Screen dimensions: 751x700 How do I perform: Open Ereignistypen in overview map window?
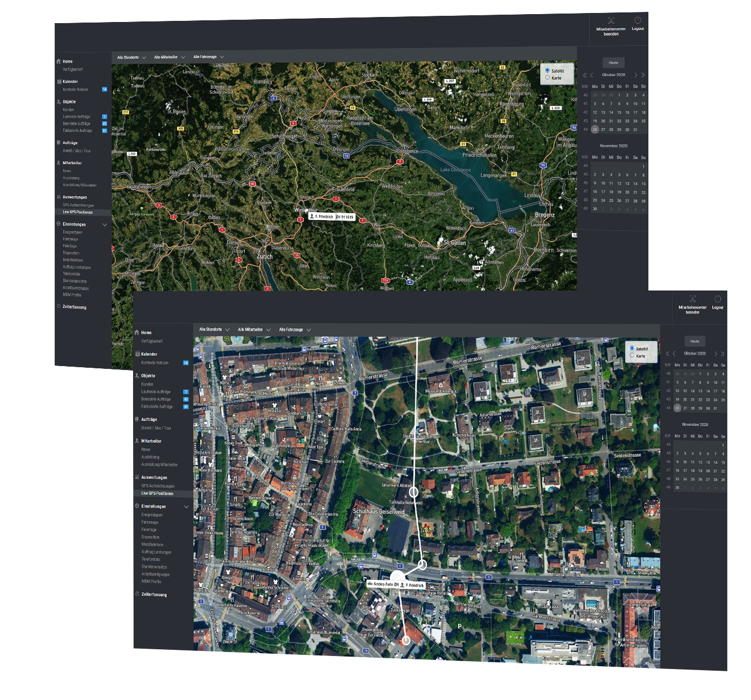click(x=72, y=232)
